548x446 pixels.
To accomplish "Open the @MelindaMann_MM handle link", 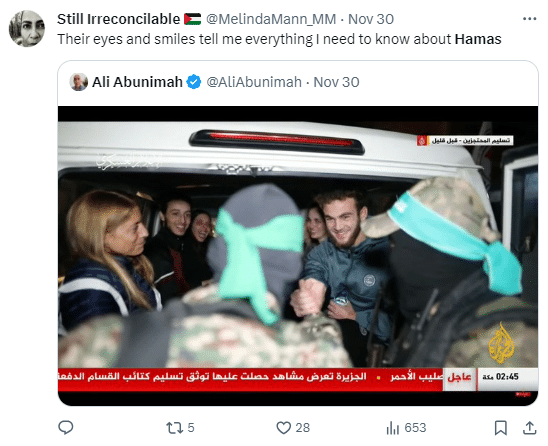I will 271,19.
